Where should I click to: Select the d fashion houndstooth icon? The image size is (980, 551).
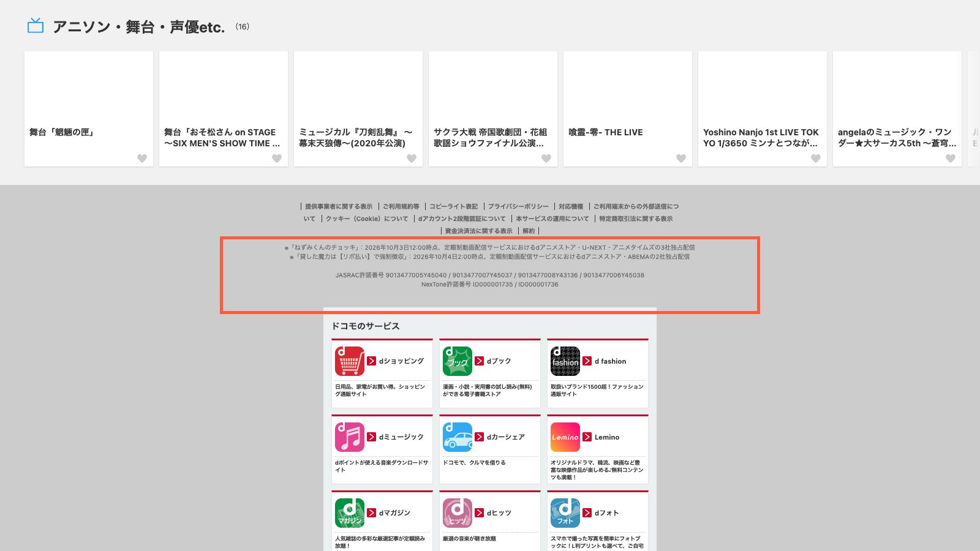[x=565, y=361]
